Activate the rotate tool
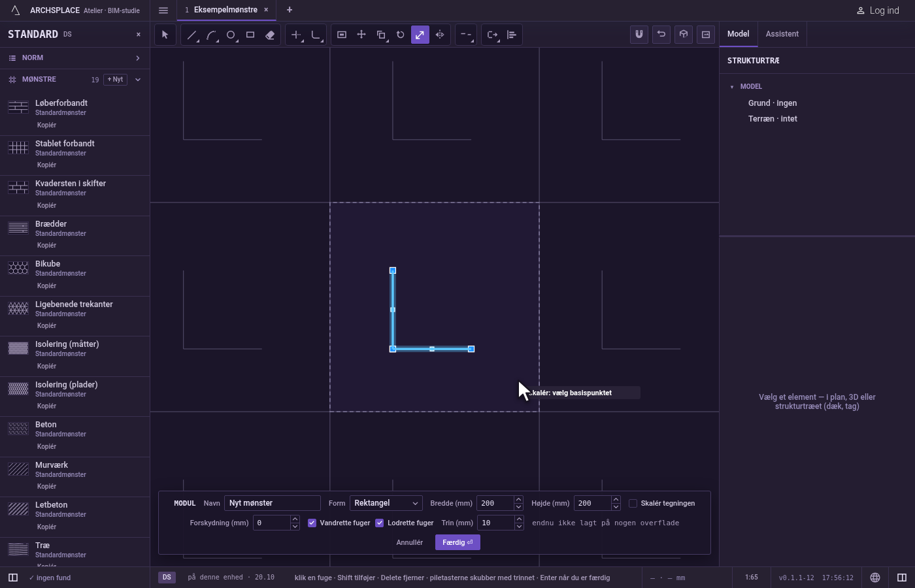Screen dimensions: 915x588 pos(401,35)
